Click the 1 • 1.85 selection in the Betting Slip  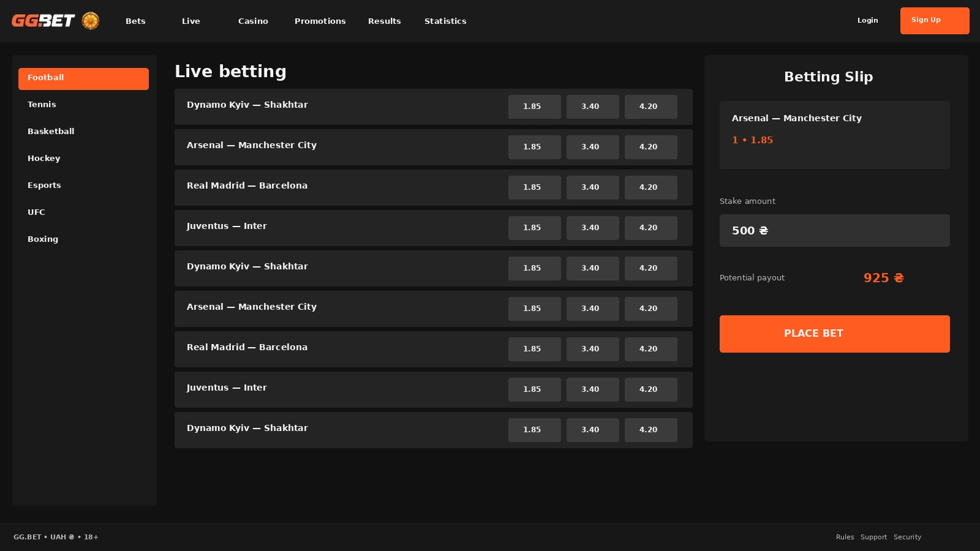click(x=752, y=140)
